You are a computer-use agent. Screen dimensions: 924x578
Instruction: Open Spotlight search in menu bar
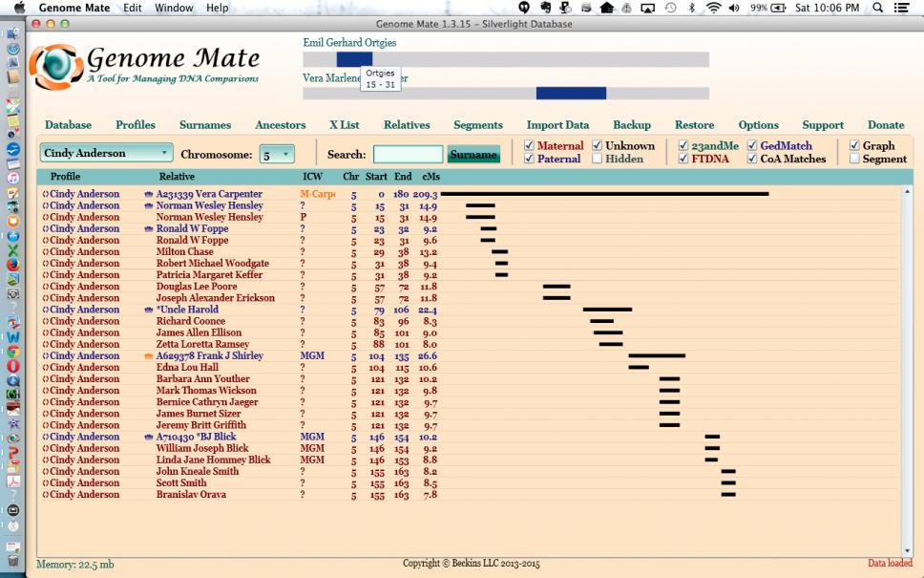878,8
